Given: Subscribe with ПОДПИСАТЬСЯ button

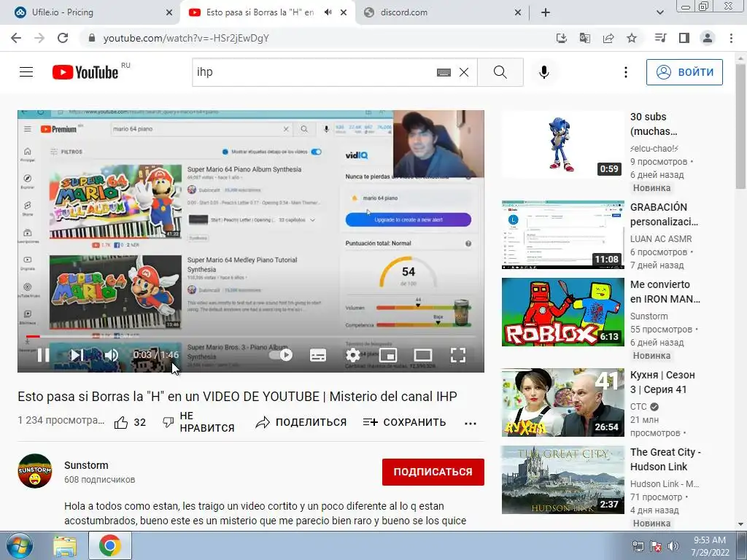Looking at the screenshot, I should point(433,472).
